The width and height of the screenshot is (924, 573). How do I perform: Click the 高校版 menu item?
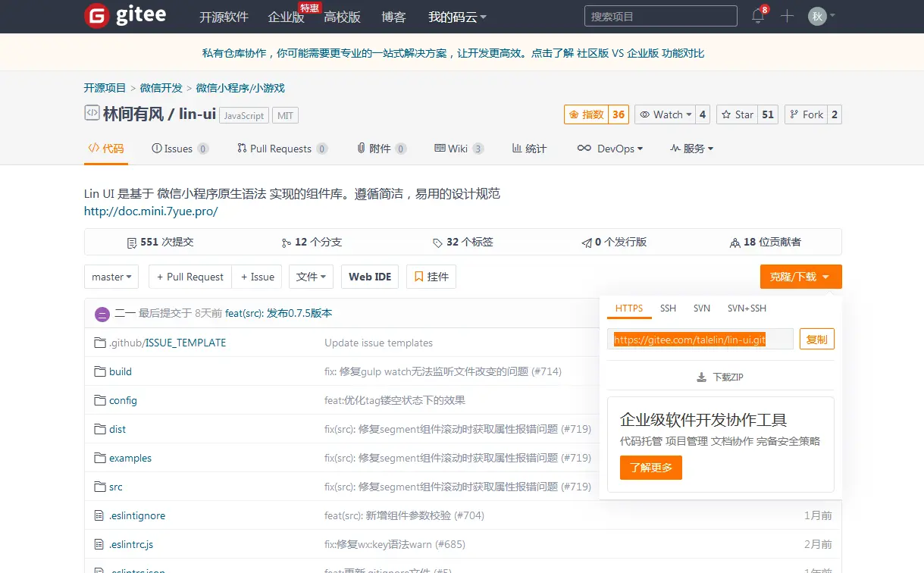click(342, 17)
